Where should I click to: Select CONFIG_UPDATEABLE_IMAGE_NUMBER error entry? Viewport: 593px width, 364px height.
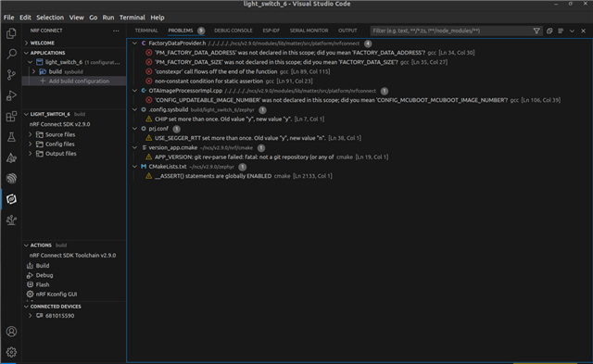point(359,100)
